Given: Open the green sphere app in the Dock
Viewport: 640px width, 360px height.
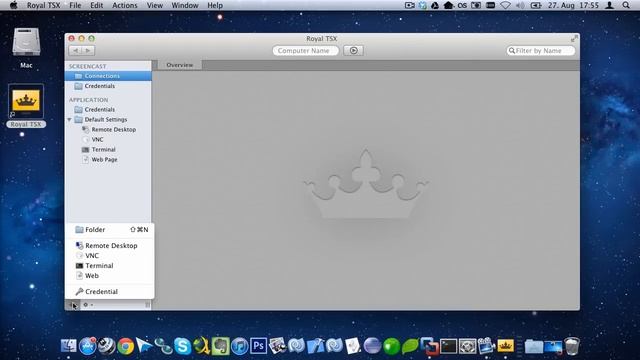Looking at the screenshot, I should pyautogui.click(x=391, y=346).
